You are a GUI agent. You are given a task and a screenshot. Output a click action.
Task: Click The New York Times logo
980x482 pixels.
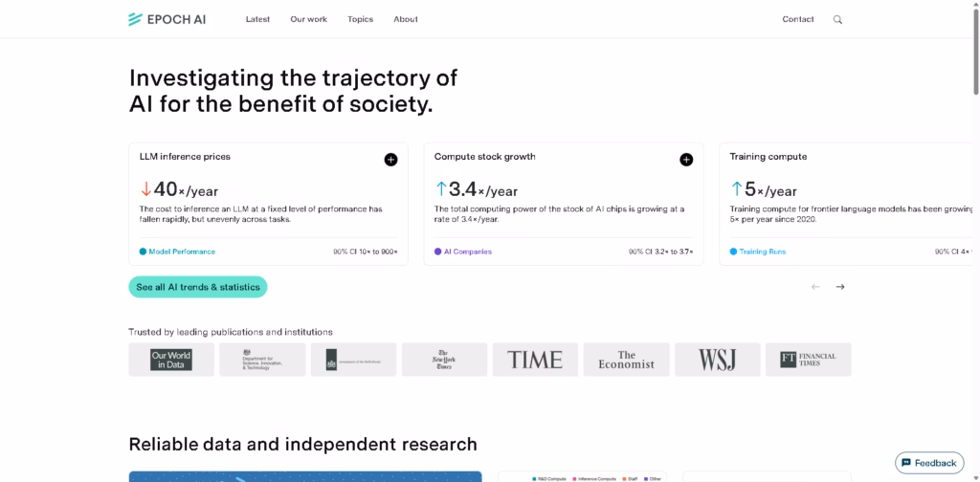[x=444, y=360]
